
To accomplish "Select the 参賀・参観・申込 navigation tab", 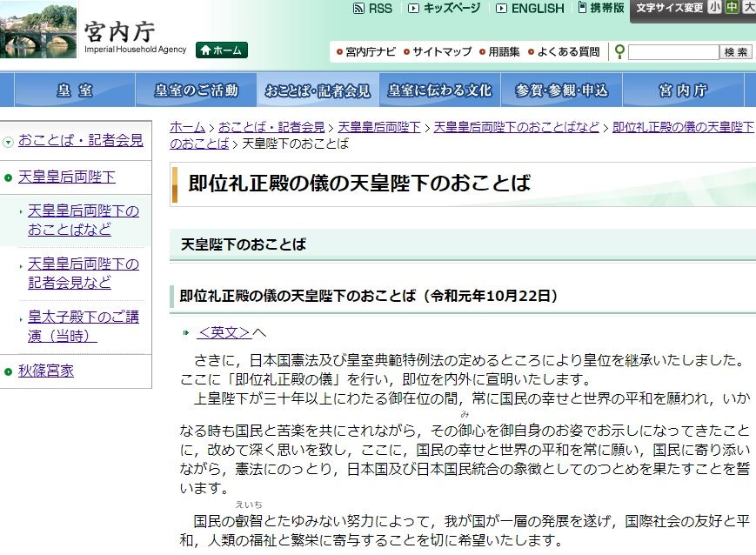I will pyautogui.click(x=561, y=90).
